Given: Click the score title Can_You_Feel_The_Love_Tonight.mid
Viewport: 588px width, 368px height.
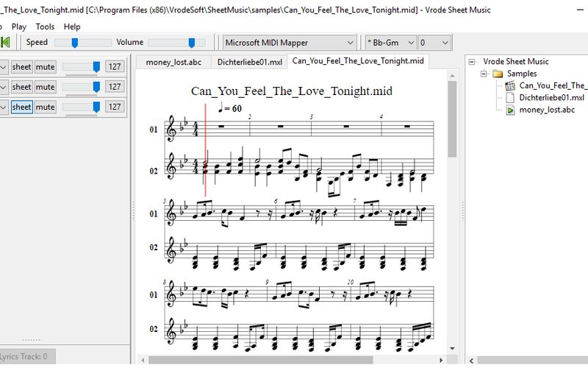Looking at the screenshot, I should (x=291, y=91).
